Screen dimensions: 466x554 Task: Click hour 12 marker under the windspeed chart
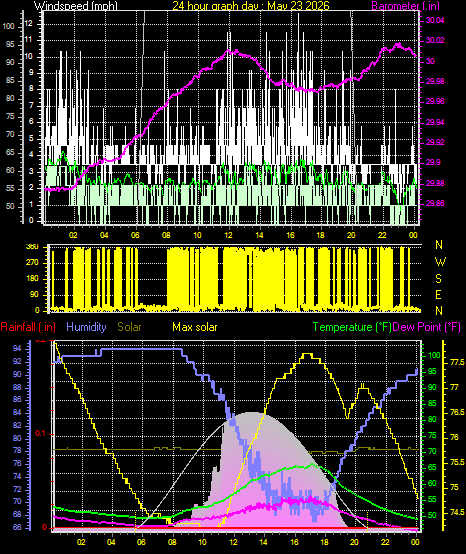pyautogui.click(x=229, y=235)
